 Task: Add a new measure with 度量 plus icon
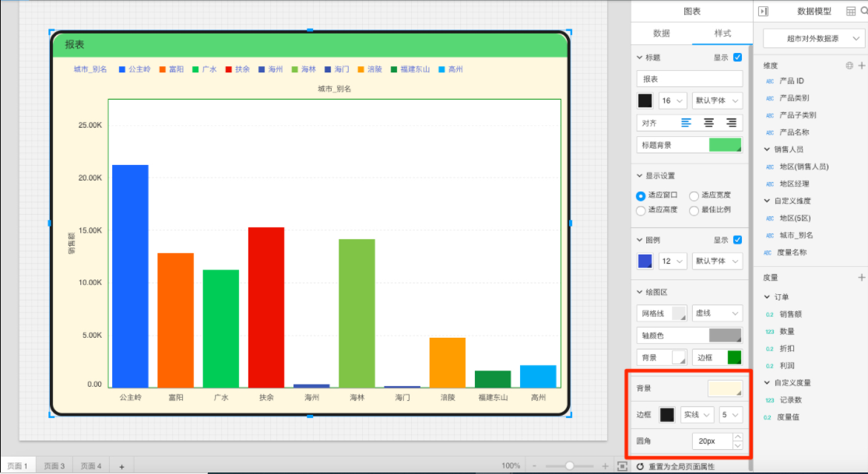point(861,277)
